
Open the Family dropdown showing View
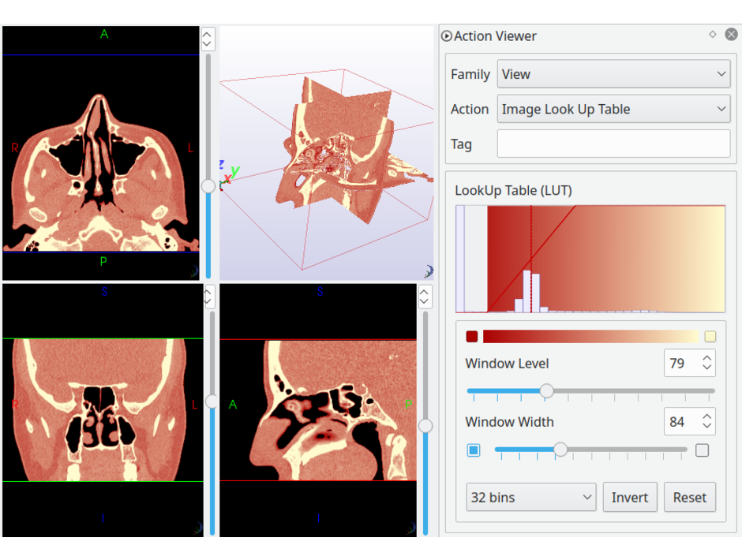613,74
